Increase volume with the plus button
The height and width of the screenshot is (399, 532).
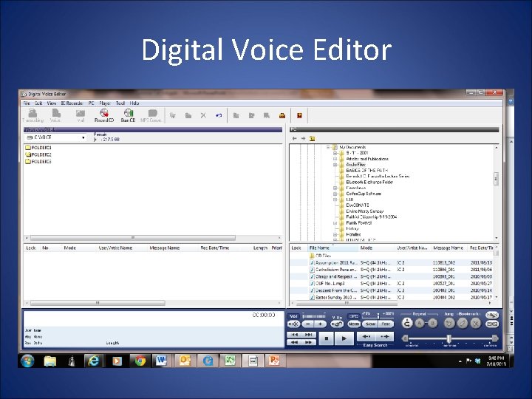(320, 324)
